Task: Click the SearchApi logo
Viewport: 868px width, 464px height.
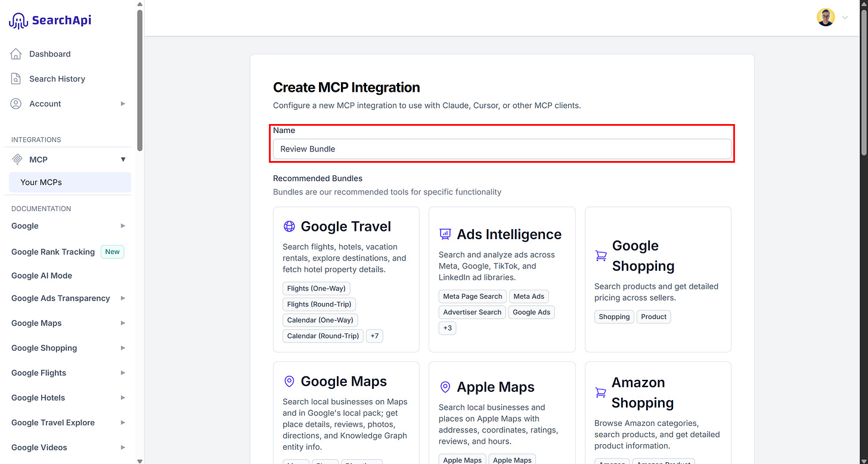Action: coord(50,21)
